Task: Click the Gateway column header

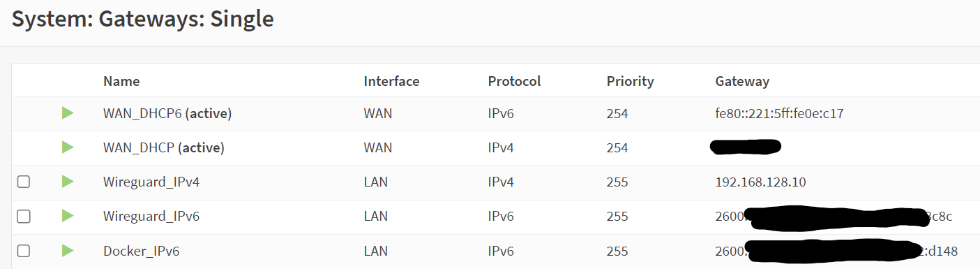Action: pyautogui.click(x=742, y=81)
